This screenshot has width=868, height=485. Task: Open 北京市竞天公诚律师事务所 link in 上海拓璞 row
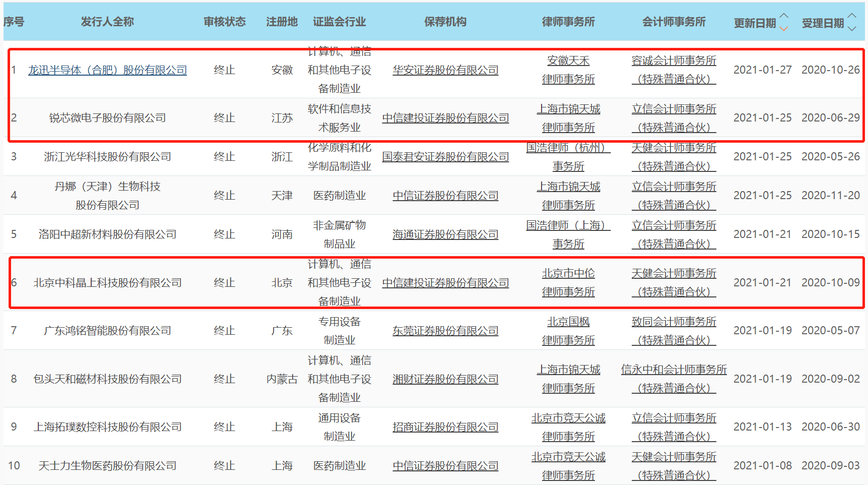point(568,427)
